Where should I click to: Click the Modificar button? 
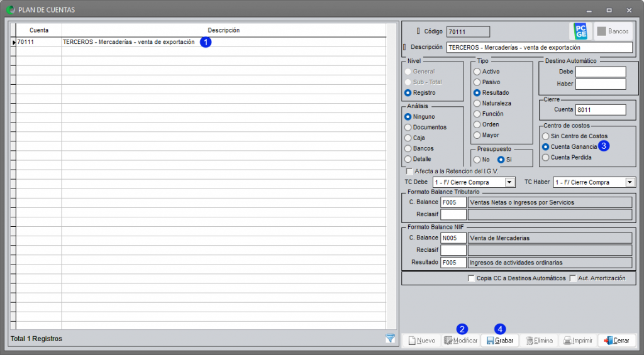coord(461,341)
